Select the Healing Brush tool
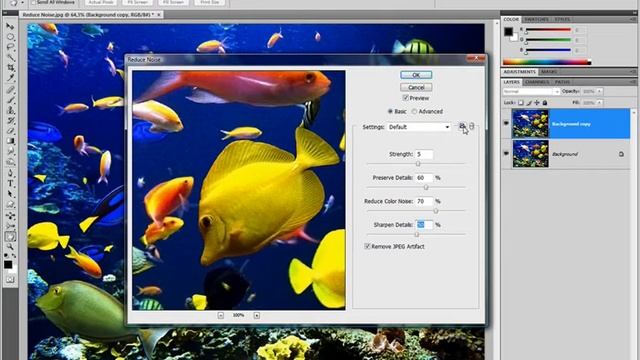640x360 pixels. pyautogui.click(x=10, y=90)
